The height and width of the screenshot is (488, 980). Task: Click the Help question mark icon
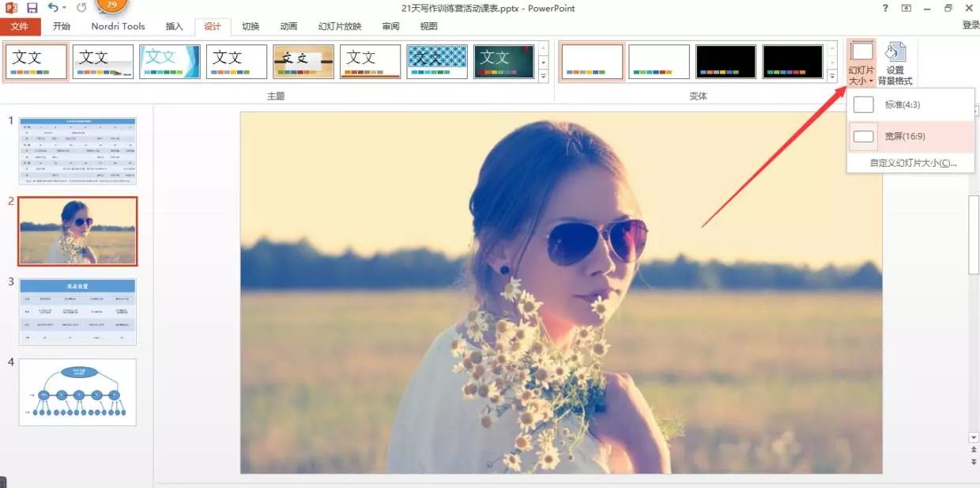[x=885, y=8]
